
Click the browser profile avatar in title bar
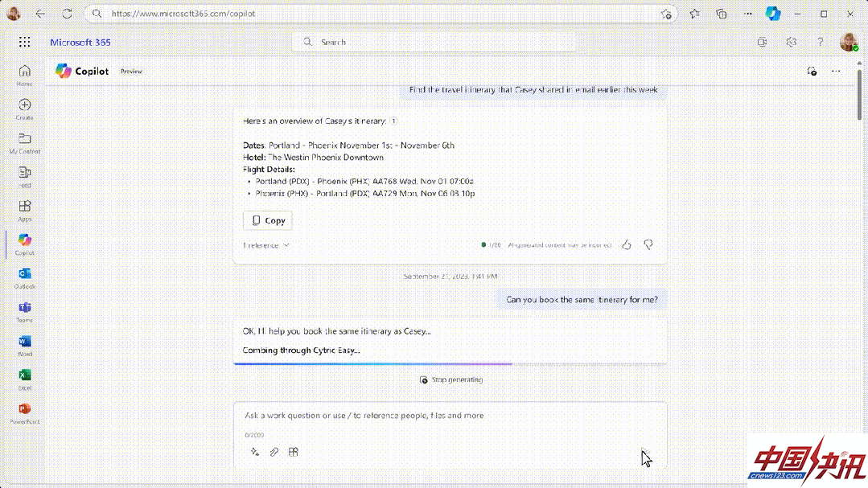pos(14,14)
